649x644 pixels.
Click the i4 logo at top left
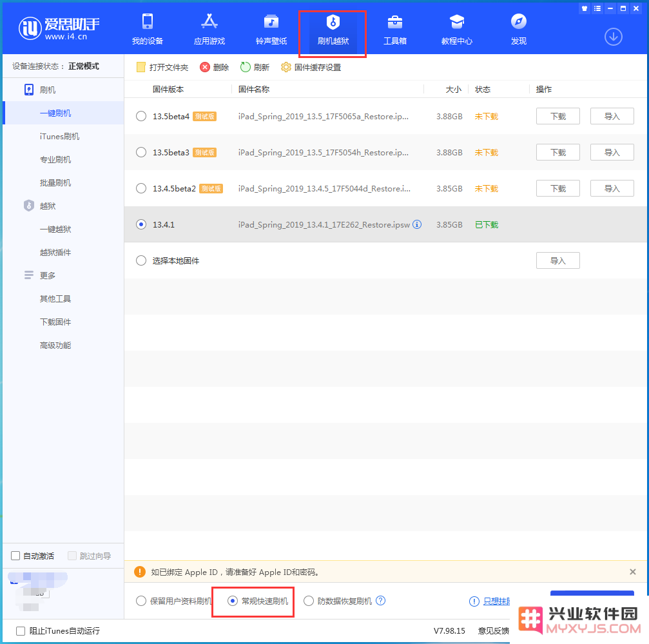click(59, 28)
